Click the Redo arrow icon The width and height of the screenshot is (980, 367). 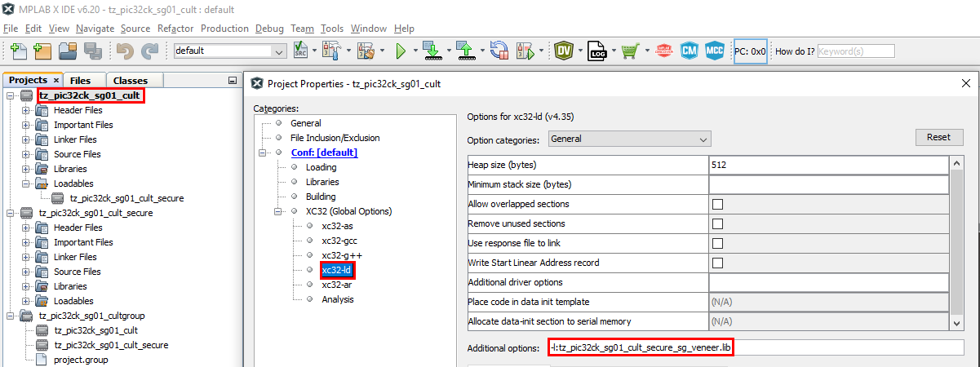click(149, 51)
